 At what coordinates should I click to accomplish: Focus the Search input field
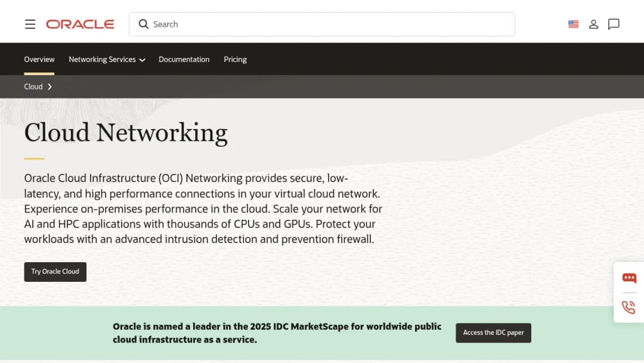point(321,24)
